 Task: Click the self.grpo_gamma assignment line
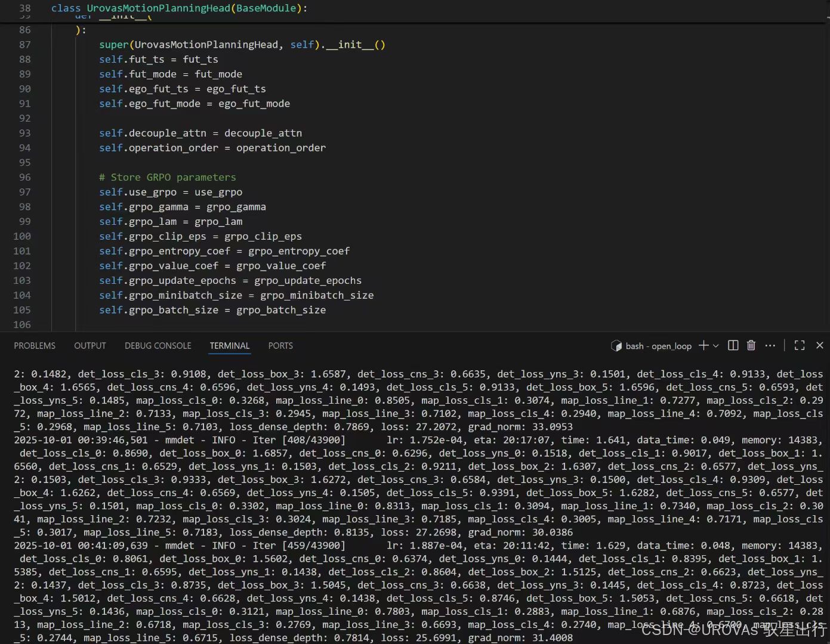tap(183, 207)
